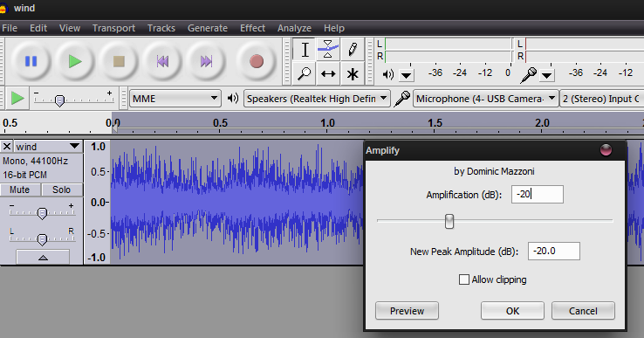Click the red Record button

[x=257, y=62]
